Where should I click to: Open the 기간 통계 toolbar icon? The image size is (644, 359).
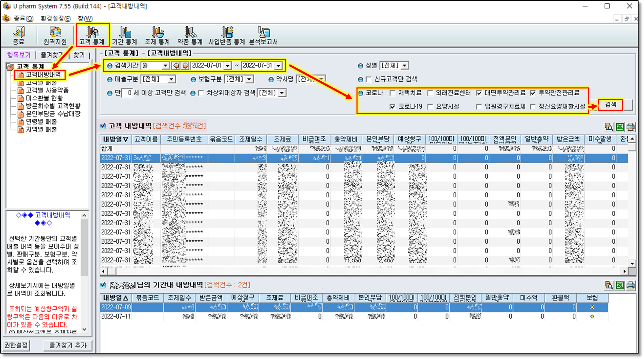point(124,35)
